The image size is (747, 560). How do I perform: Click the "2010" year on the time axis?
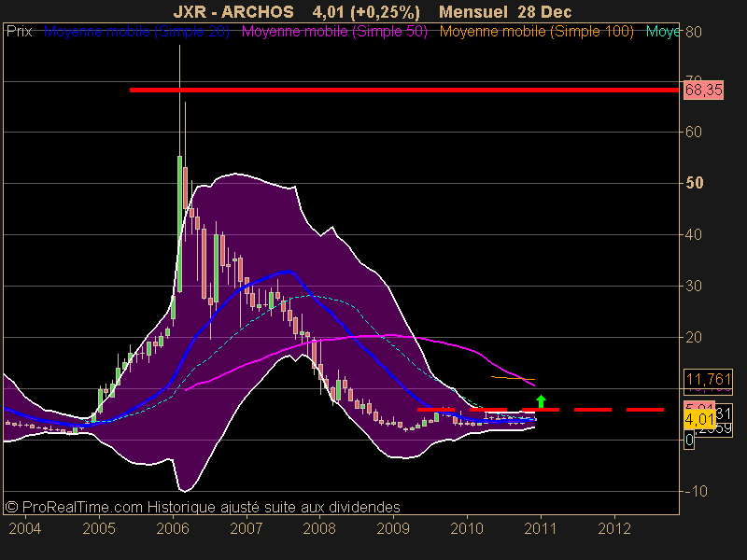click(x=467, y=528)
